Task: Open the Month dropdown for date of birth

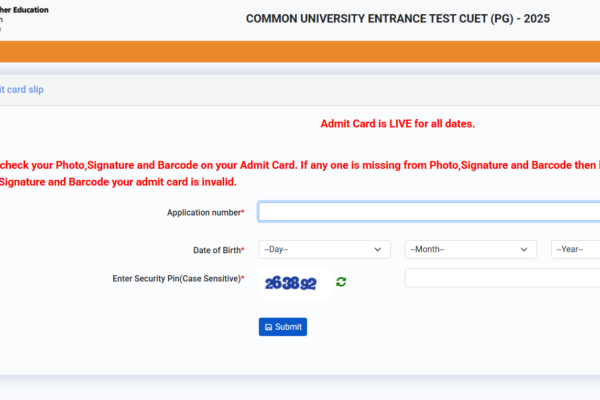Action: point(471,250)
